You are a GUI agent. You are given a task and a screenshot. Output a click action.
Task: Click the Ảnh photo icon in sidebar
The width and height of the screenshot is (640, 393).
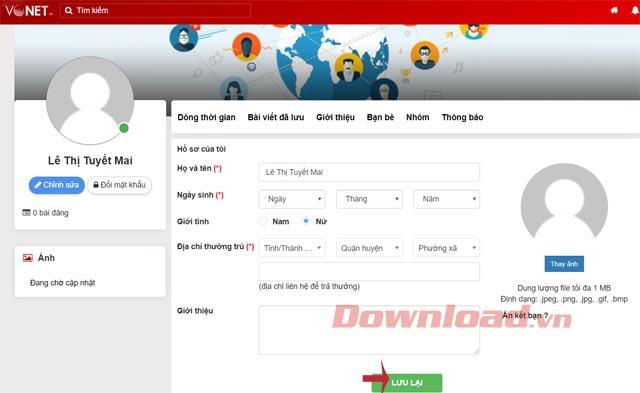click(x=27, y=258)
